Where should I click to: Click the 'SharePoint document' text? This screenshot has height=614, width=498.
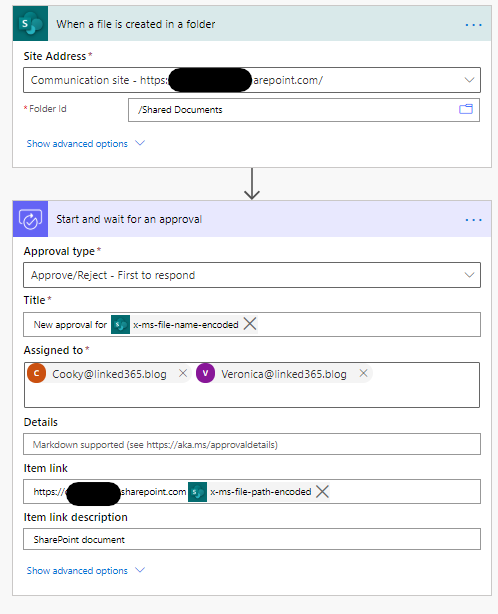coord(79,540)
